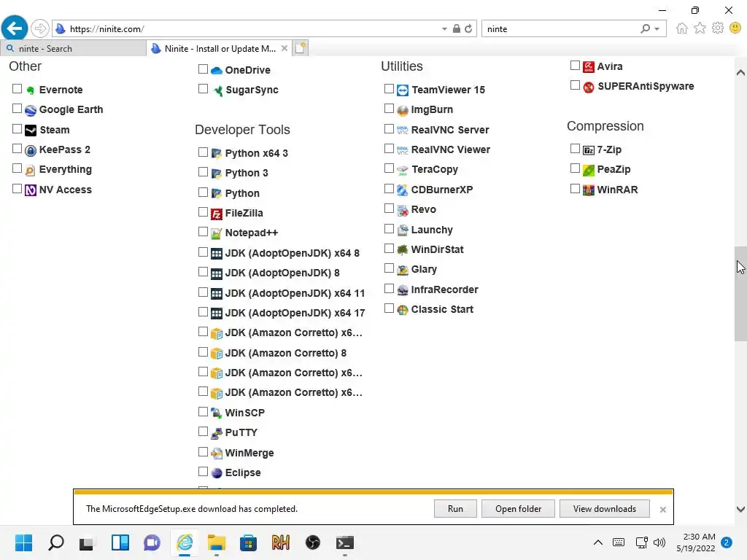Open File Explorer from the taskbar
Image resolution: width=747 pixels, height=560 pixels.
(216, 542)
